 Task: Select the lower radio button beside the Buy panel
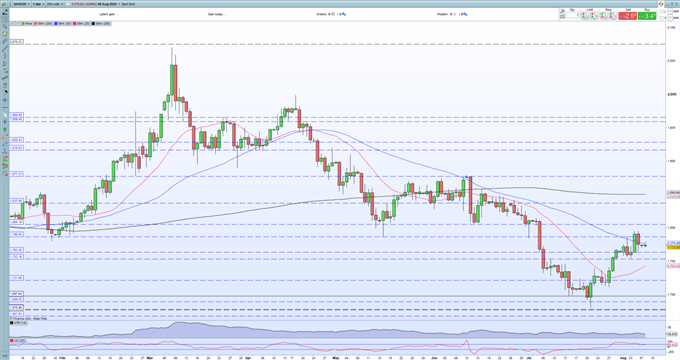(661, 17)
